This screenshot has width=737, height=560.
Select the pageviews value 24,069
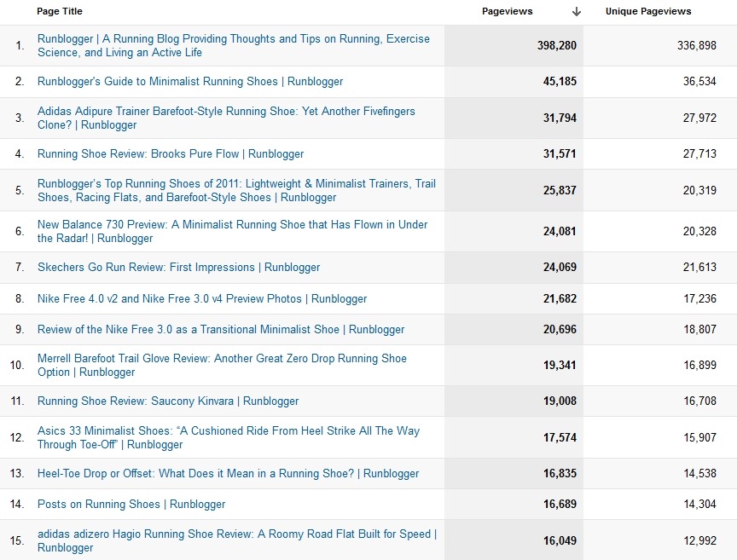560,267
